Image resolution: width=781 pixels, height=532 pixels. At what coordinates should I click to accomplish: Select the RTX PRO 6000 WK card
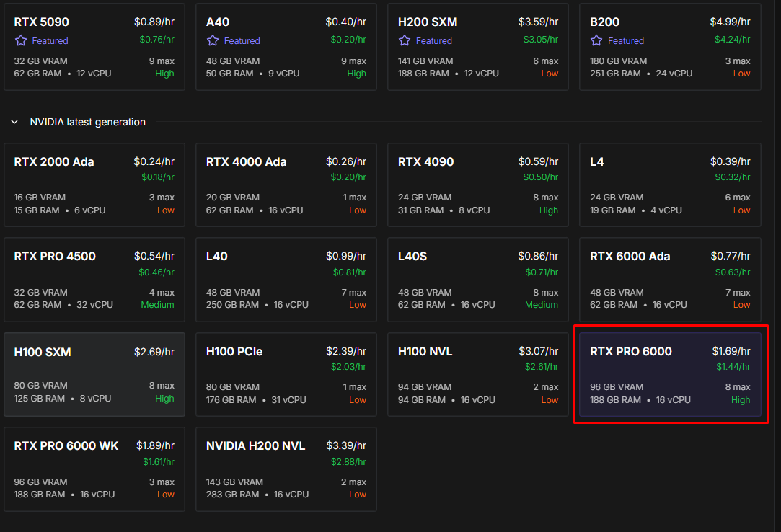(94, 469)
